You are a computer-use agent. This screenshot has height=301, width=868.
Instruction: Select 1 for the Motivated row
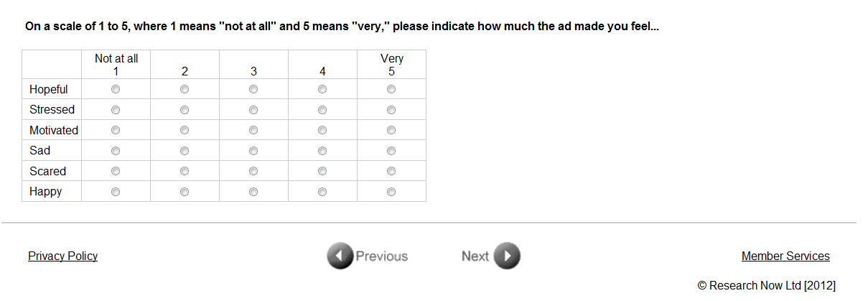coord(116,131)
